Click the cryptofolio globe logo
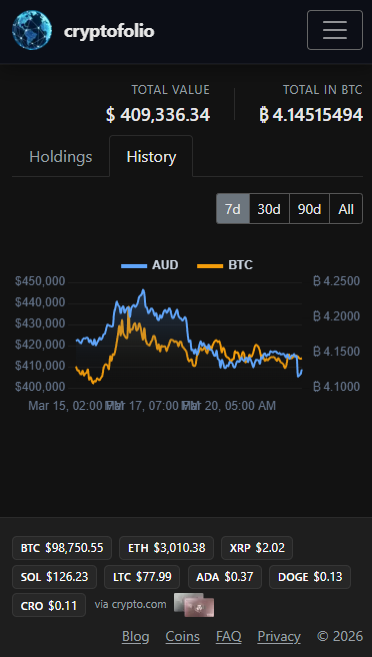 point(32,30)
